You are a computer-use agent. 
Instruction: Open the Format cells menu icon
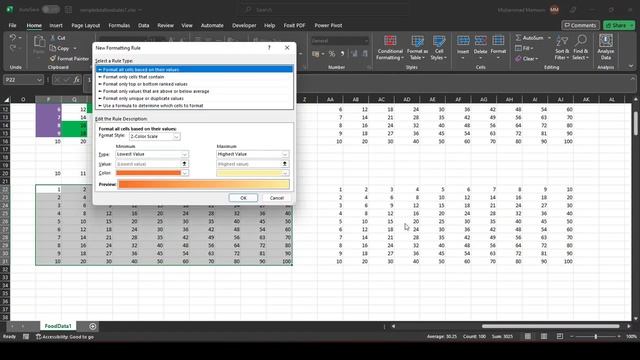498,40
